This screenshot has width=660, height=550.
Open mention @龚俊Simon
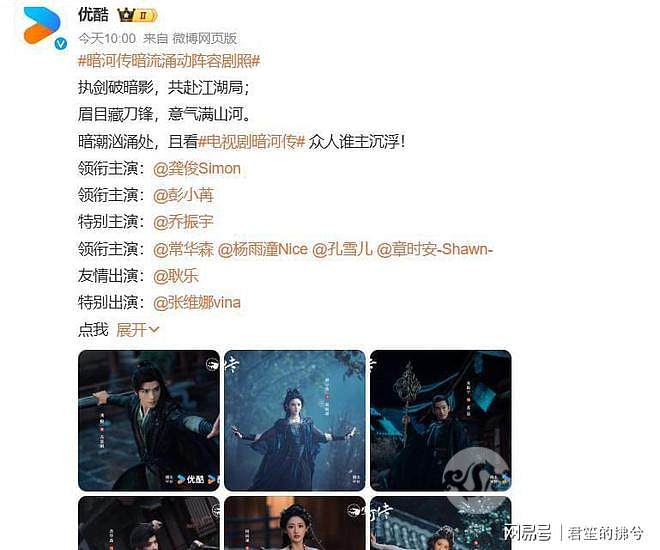point(197,169)
